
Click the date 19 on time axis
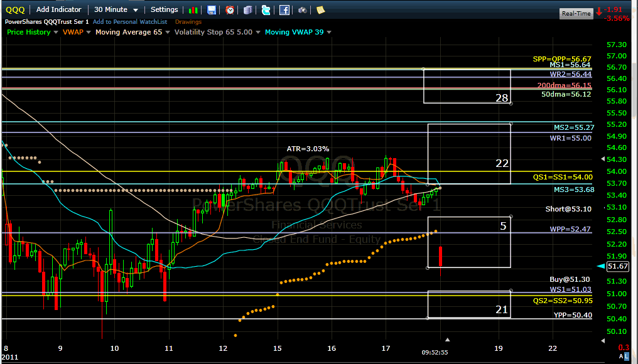pos(498,348)
